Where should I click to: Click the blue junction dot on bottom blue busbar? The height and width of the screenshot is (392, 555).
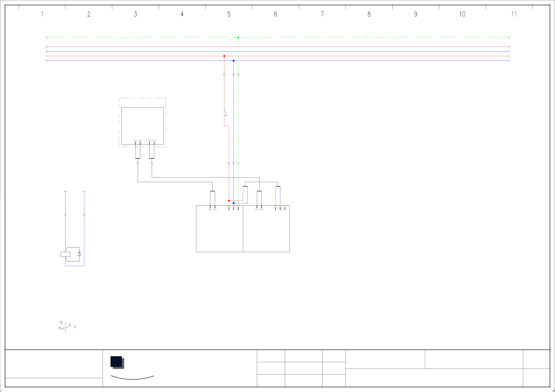[x=234, y=61]
